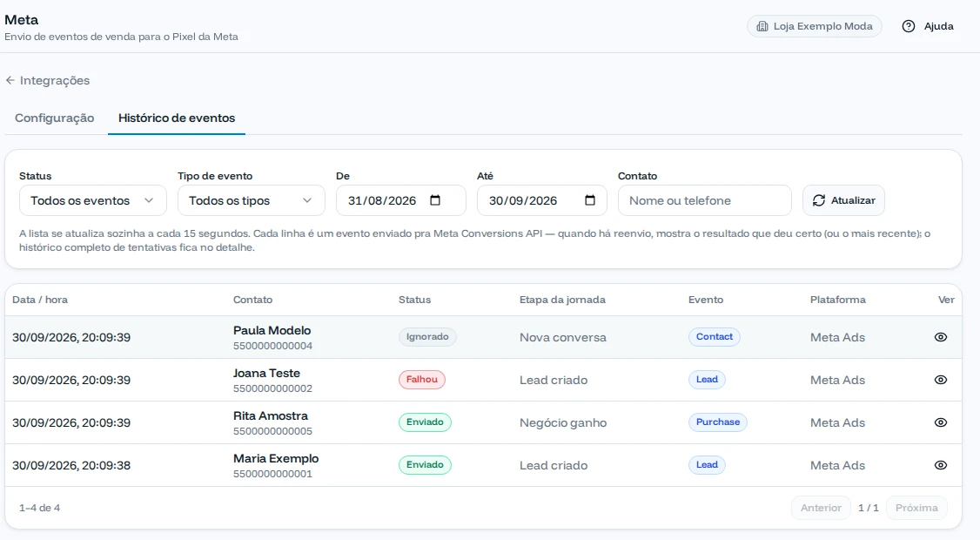This screenshot has height=540, width=980.
Task: Focus the Contato name or phone field
Action: point(705,200)
